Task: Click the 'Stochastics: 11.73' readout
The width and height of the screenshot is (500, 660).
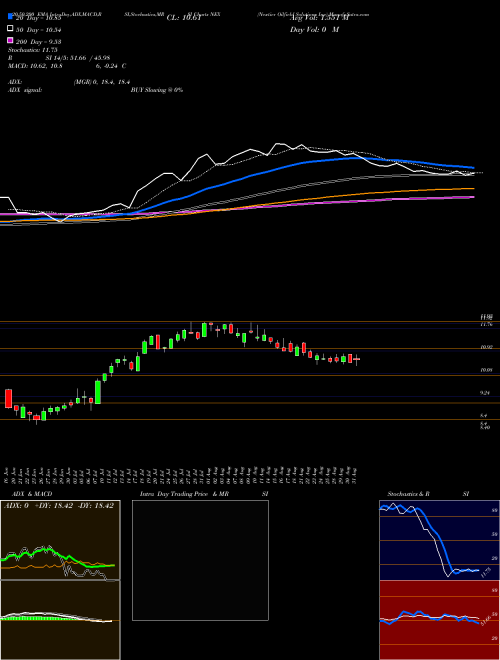Action: 33,50
